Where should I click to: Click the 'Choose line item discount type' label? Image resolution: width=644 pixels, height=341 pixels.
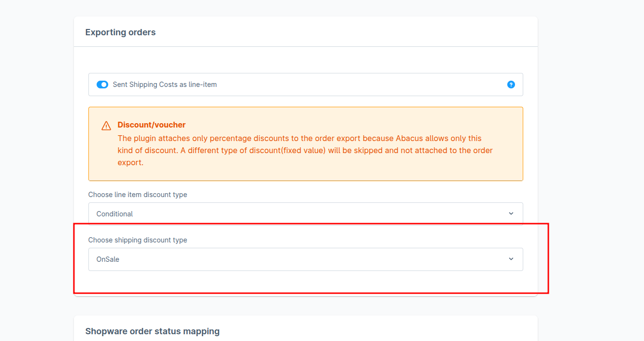137,195
